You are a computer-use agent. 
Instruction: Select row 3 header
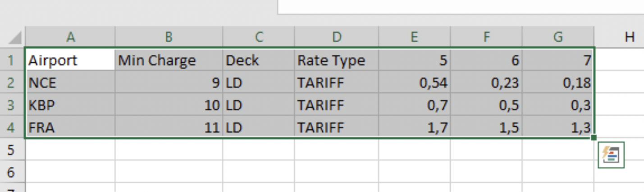(12, 105)
